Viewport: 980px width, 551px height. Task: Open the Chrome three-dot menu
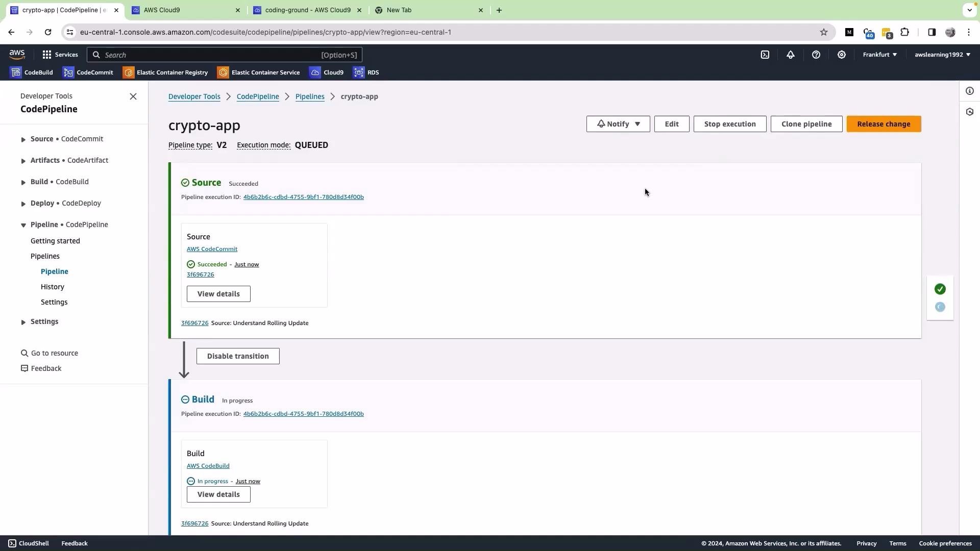pos(969,32)
